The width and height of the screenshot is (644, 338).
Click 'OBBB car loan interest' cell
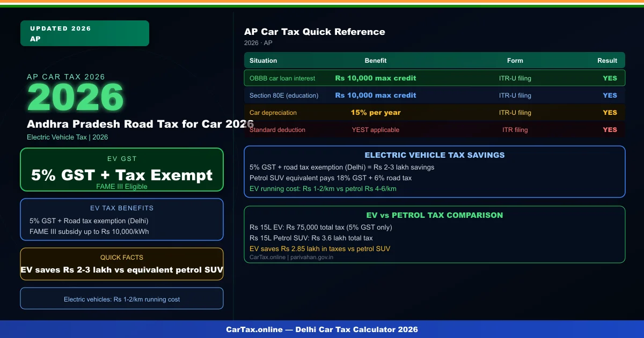point(282,78)
